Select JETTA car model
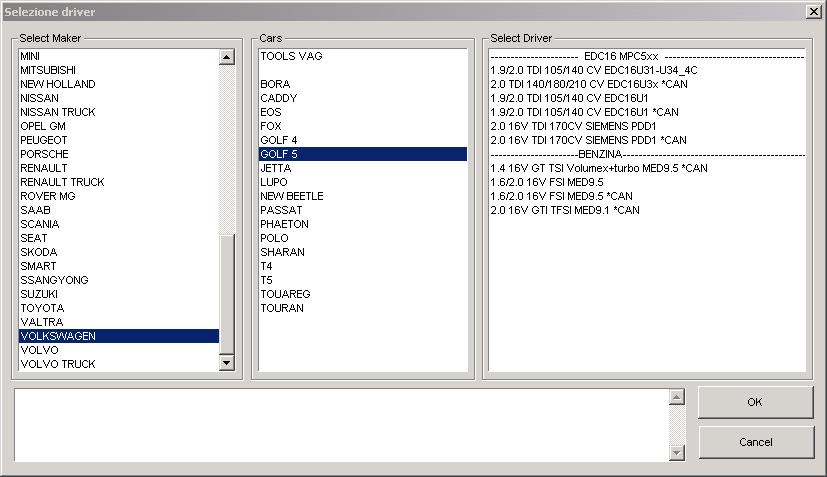This screenshot has width=827, height=477. [363, 168]
